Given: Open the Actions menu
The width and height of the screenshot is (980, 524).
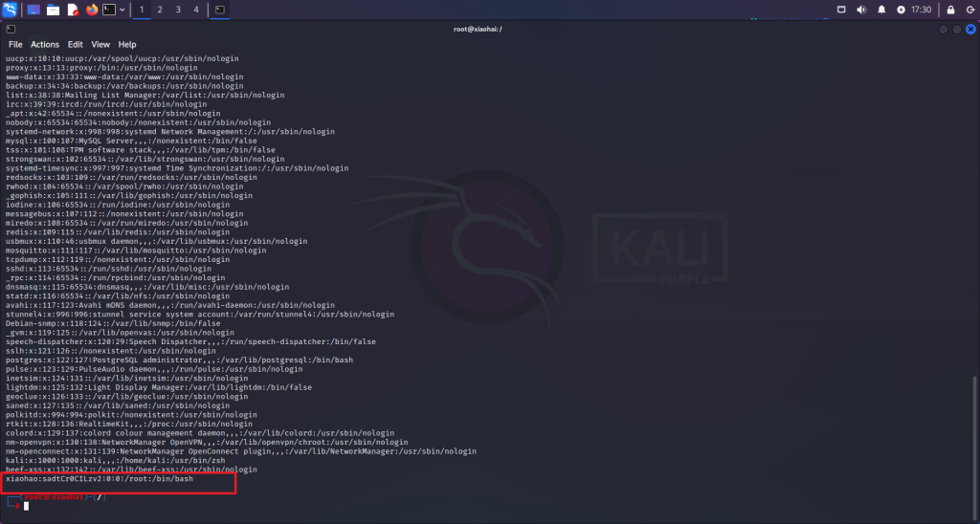Looking at the screenshot, I should coord(45,44).
